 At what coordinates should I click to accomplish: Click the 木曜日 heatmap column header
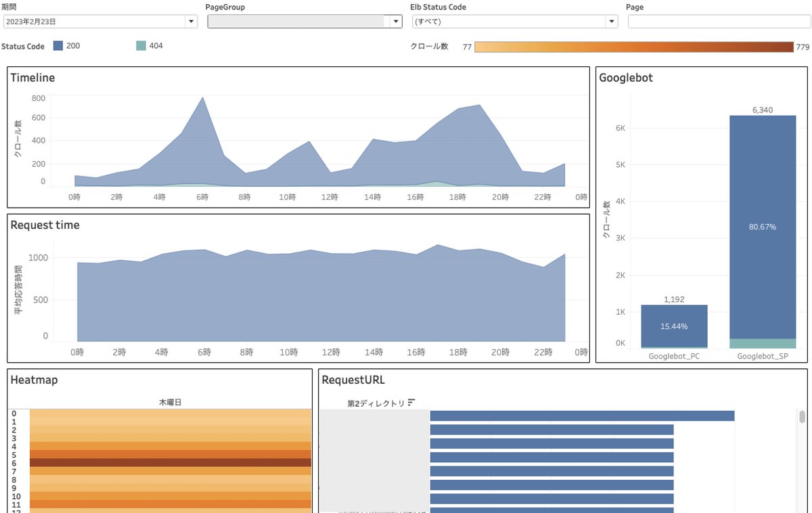170,402
